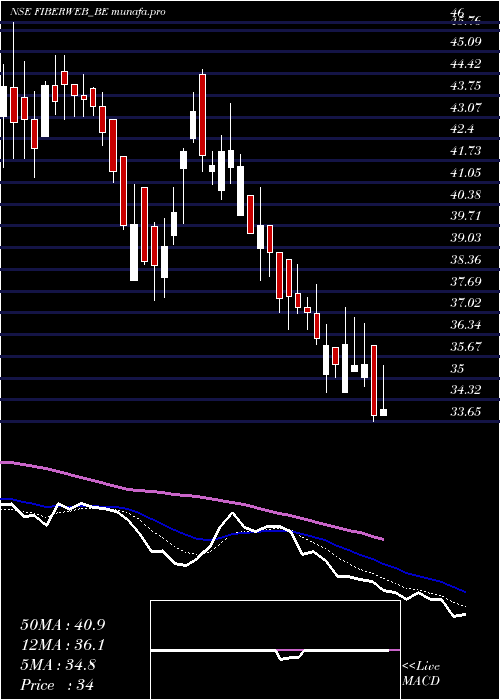Click the Price : 34 readout
500x700 pixels.
tap(58, 685)
